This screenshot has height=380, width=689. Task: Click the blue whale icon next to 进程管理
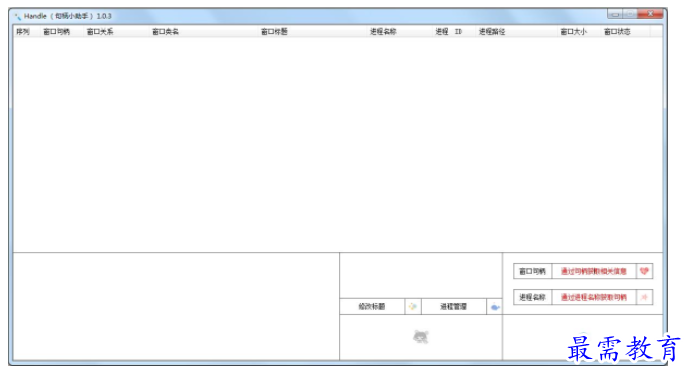(x=495, y=307)
